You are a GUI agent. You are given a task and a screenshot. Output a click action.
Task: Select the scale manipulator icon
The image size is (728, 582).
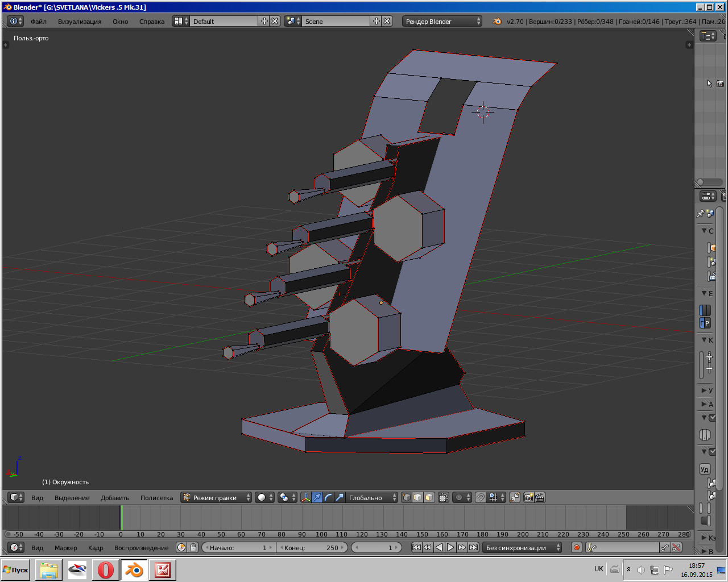[340, 497]
